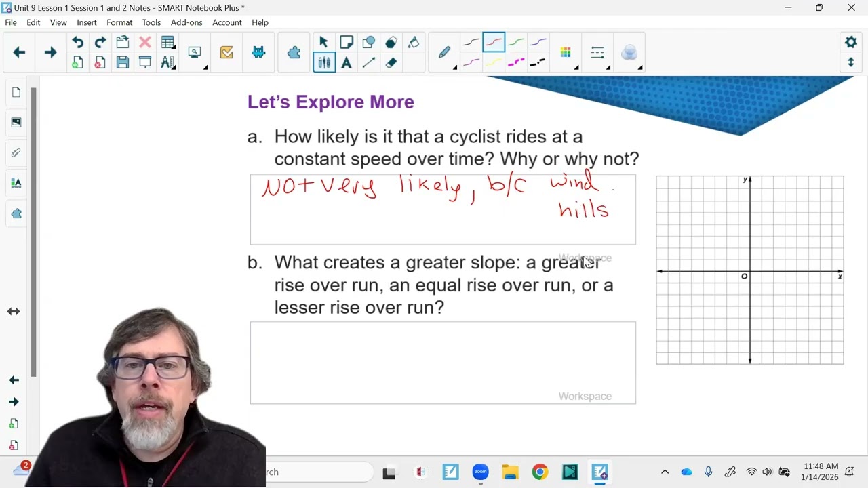
Task: Pick the black dashed pen style
Action: [x=538, y=62]
